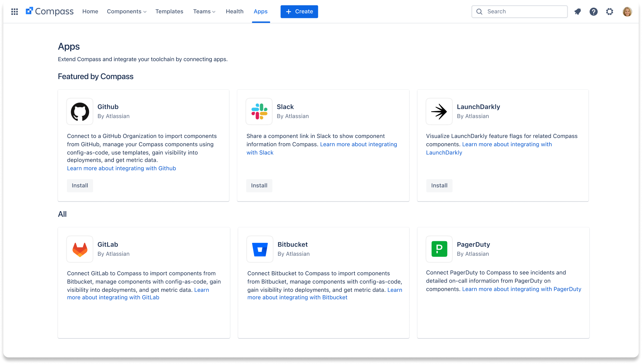The height and width of the screenshot is (364, 642).
Task: Open the help menu icon
Action: [x=594, y=12]
